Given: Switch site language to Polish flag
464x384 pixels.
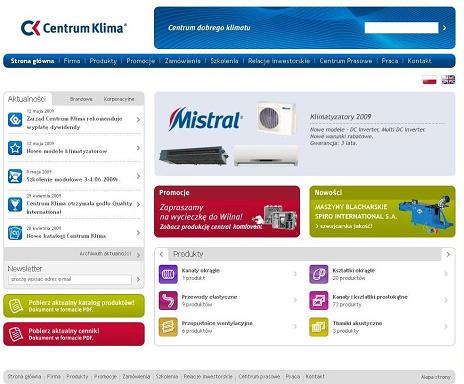Looking at the screenshot, I should coord(429,80).
